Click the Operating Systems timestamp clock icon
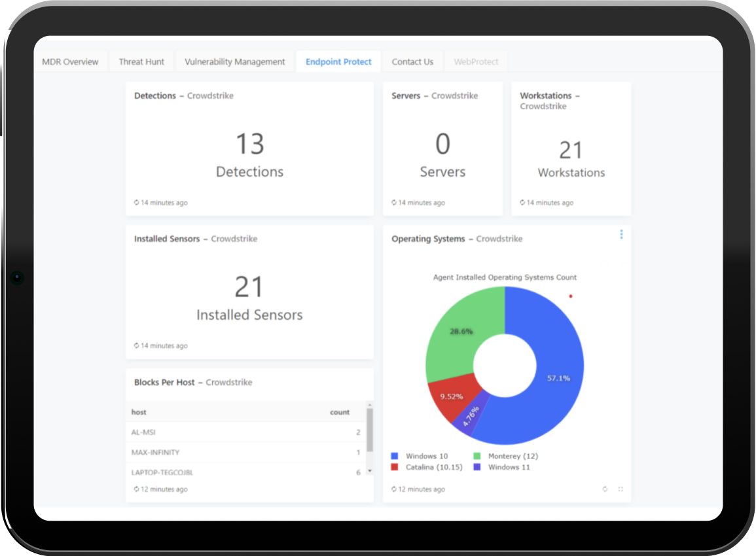The image size is (756, 556). (394, 489)
